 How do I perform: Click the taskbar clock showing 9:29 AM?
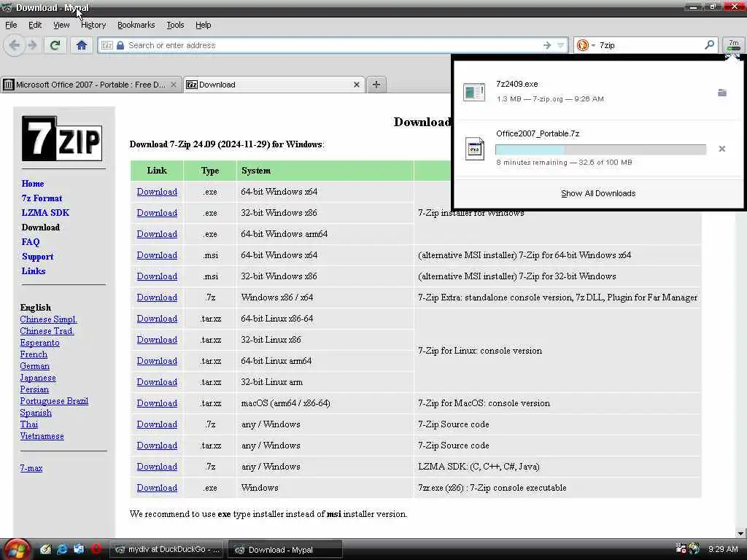pyautogui.click(x=723, y=549)
